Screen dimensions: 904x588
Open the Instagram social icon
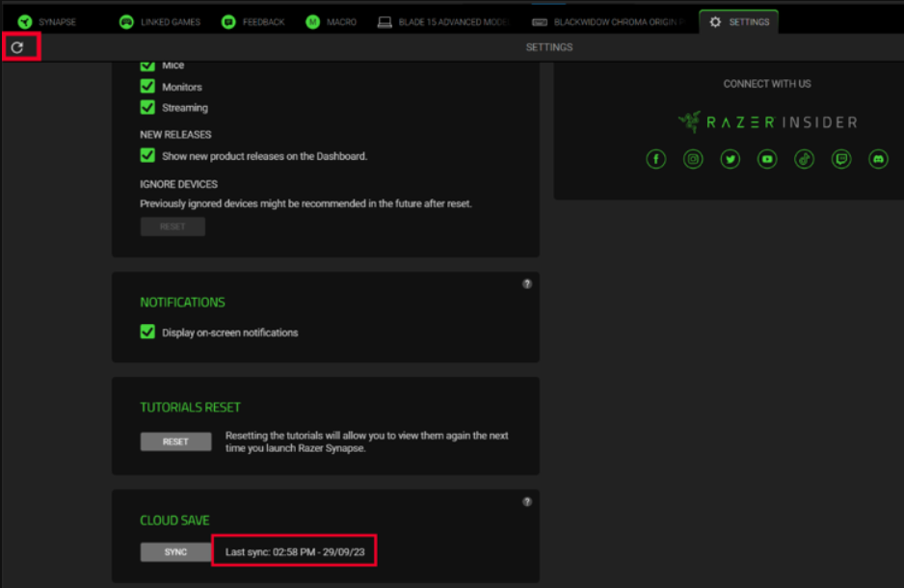point(693,158)
